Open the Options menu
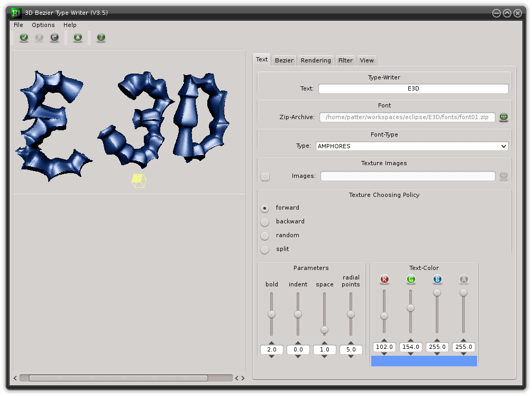 (x=43, y=25)
